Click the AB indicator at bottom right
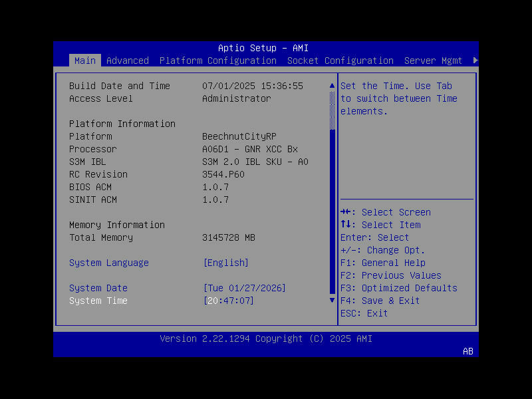This screenshot has height=399, width=532. (x=468, y=351)
